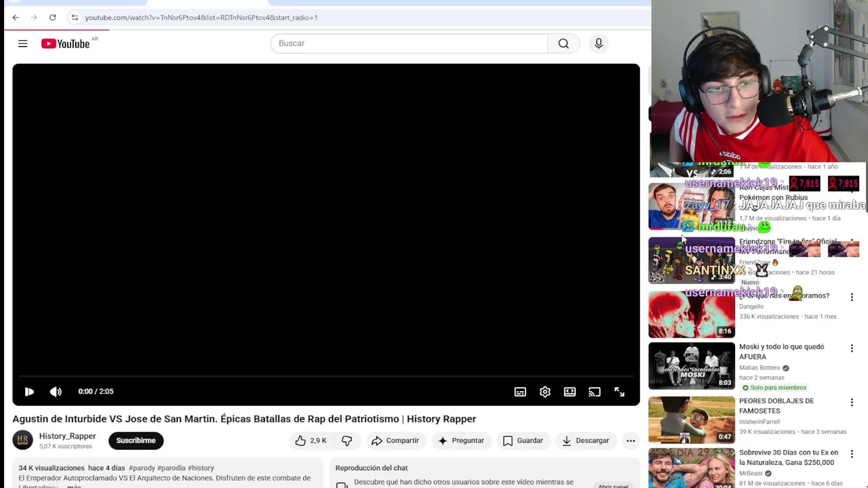
Task: Click the #history hashtag
Action: point(201,468)
